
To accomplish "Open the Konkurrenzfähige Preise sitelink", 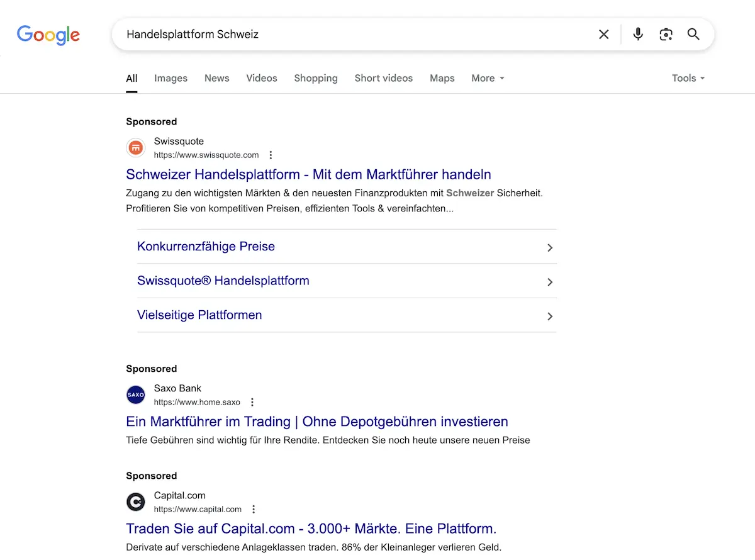I will [x=206, y=247].
